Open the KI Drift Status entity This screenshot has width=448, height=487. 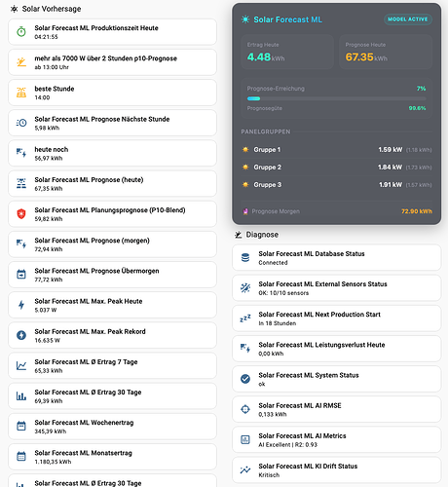coord(336,470)
